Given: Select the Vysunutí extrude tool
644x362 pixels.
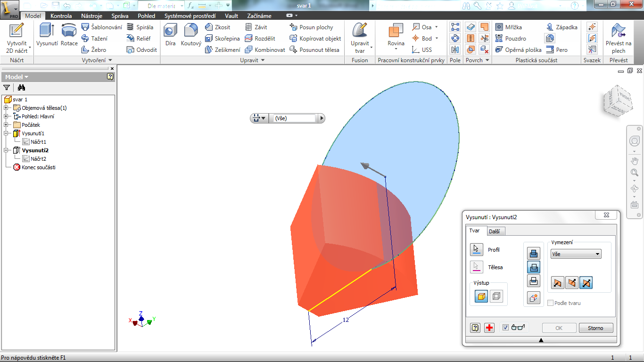Looking at the screenshot, I should [47, 34].
